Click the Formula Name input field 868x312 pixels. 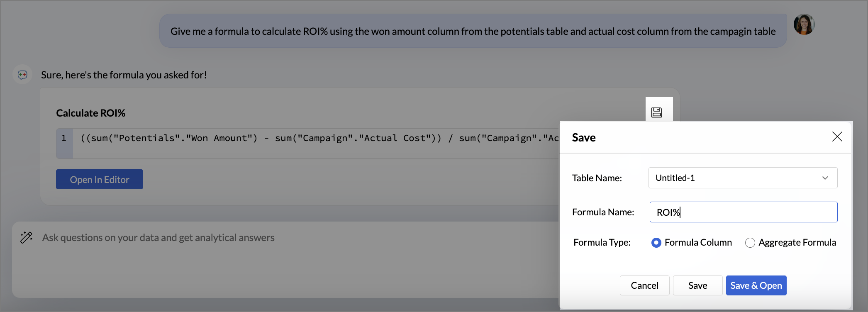pos(743,212)
